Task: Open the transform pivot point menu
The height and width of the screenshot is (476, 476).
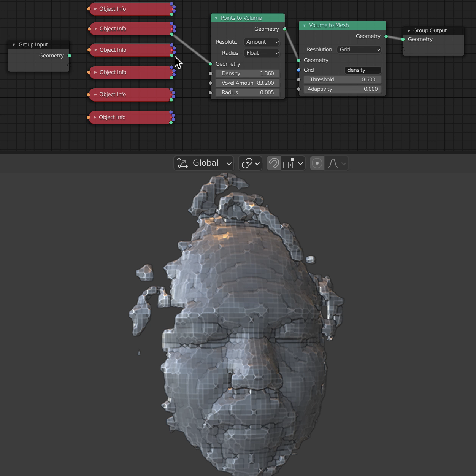Action: pos(250,163)
